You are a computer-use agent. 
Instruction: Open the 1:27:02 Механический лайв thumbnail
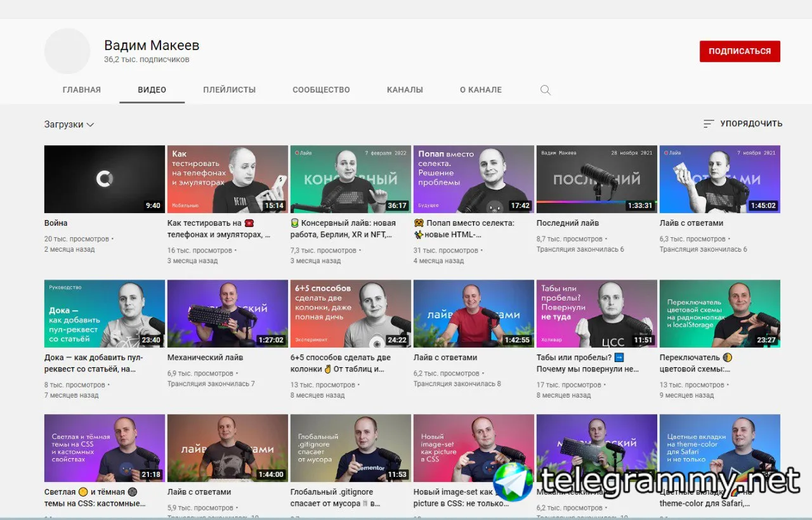[228, 314]
